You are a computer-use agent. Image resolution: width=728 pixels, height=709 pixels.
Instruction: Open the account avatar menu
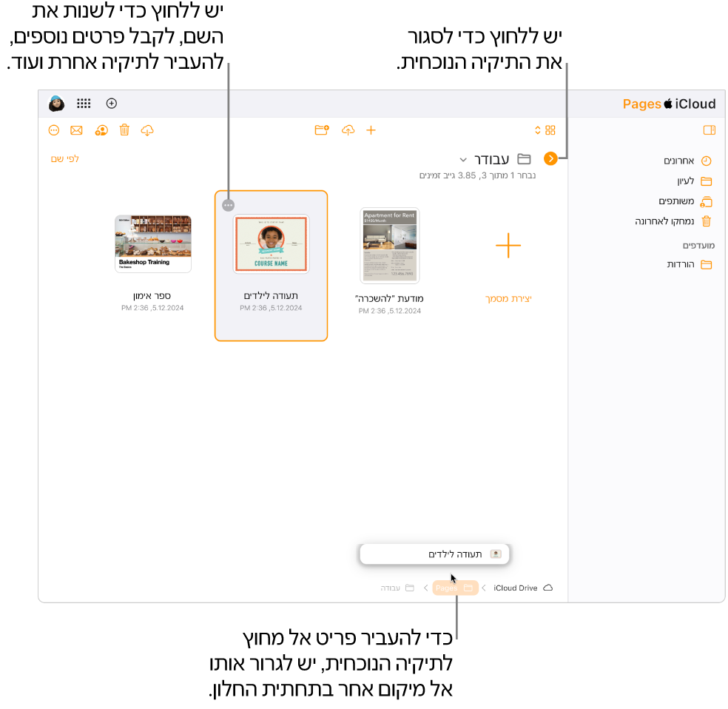coord(57,104)
